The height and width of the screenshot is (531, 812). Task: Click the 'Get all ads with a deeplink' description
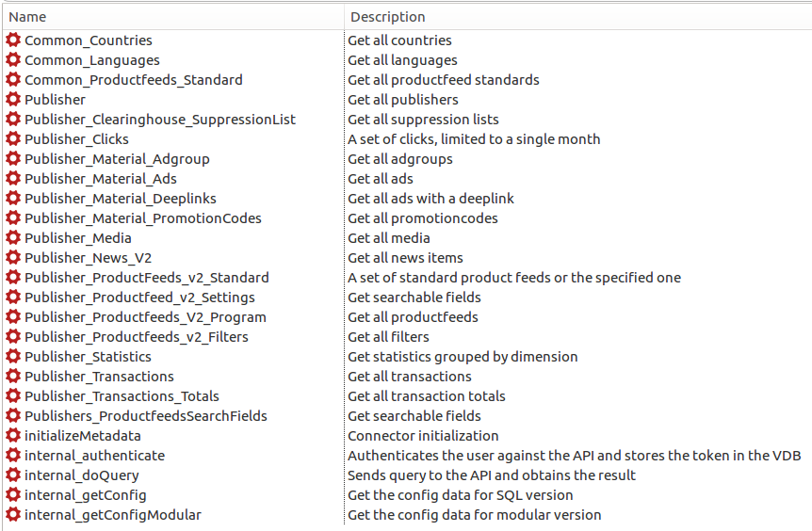430,199
